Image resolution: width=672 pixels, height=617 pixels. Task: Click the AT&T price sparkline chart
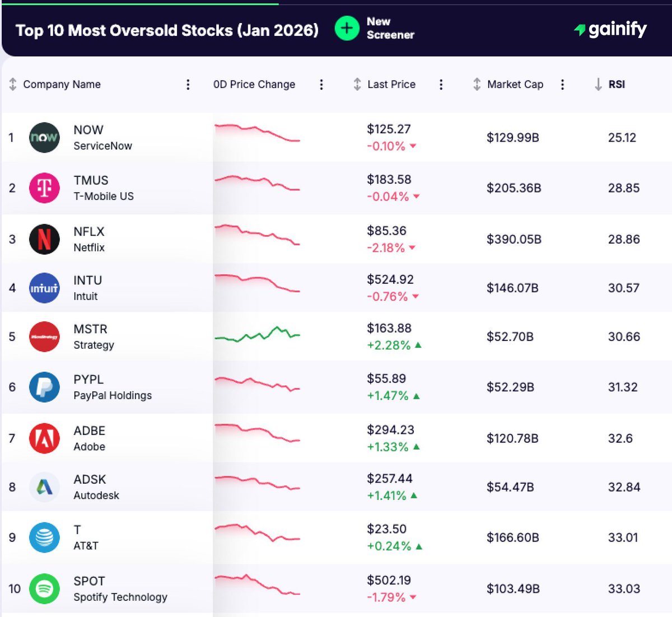click(x=257, y=532)
